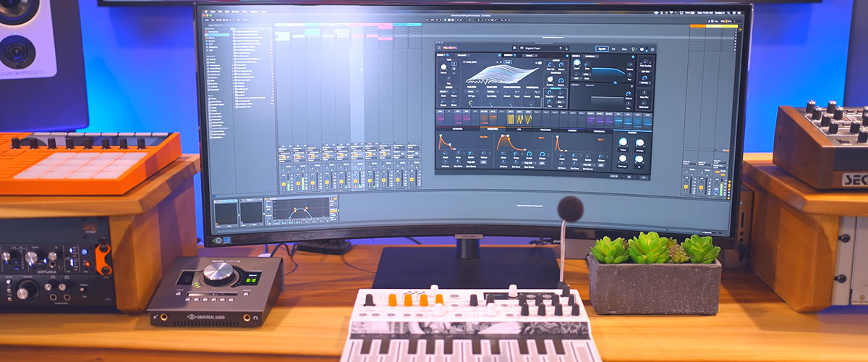Screen dimensions: 868x362
Task: Open the Create menu in menu bar
Action: click(236, 12)
